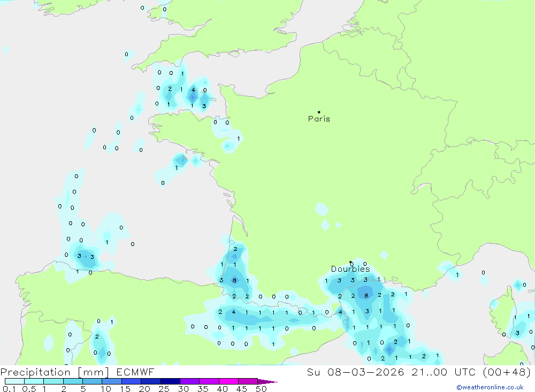Click the forecast date 'Su 08-03-2026'
Screen dimensions: 535x392
tap(356, 372)
